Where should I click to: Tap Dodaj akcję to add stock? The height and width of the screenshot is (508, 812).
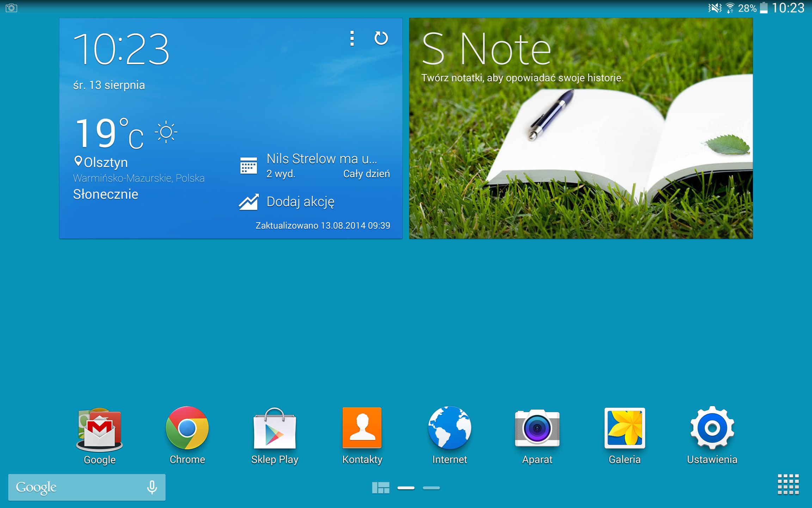(300, 202)
